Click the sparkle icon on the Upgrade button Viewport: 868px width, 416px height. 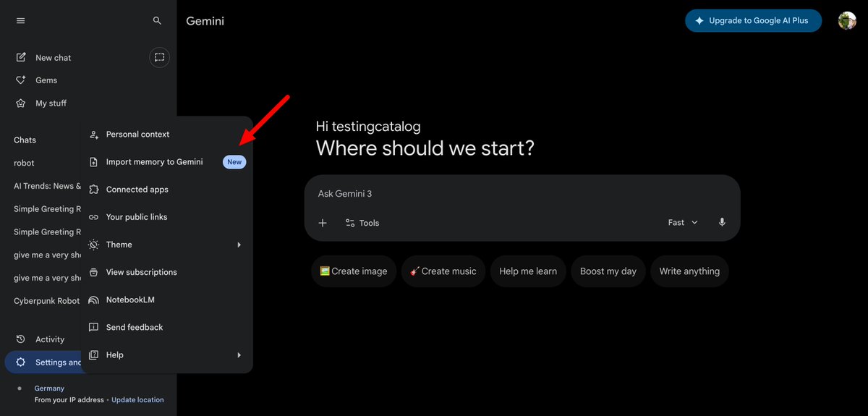pyautogui.click(x=699, y=21)
